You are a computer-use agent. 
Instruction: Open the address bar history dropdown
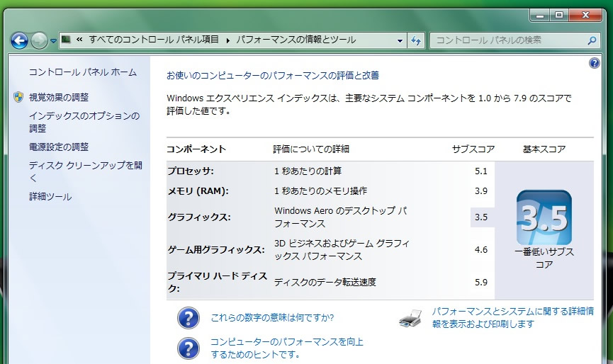pos(400,40)
